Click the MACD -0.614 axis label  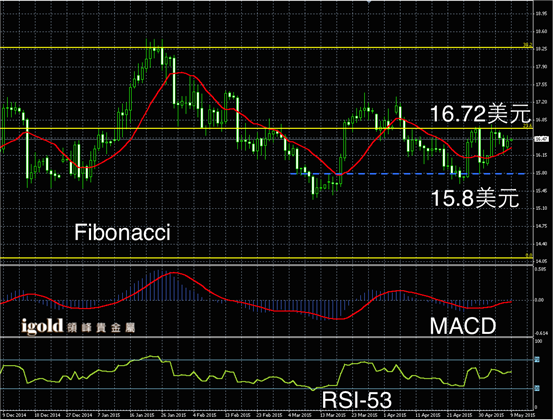541,333
